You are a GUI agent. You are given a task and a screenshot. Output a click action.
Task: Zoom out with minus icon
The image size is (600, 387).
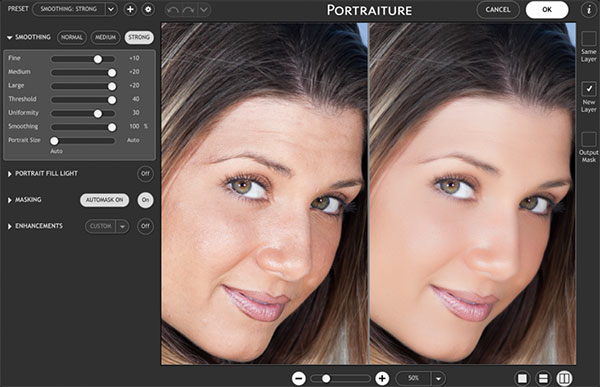pos(299,379)
